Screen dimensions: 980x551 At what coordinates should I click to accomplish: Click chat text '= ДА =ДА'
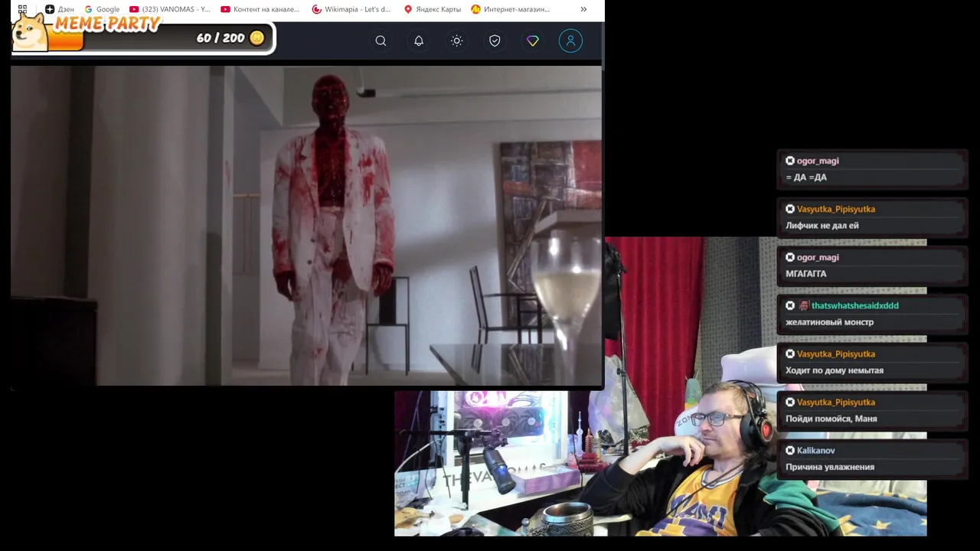click(x=806, y=178)
